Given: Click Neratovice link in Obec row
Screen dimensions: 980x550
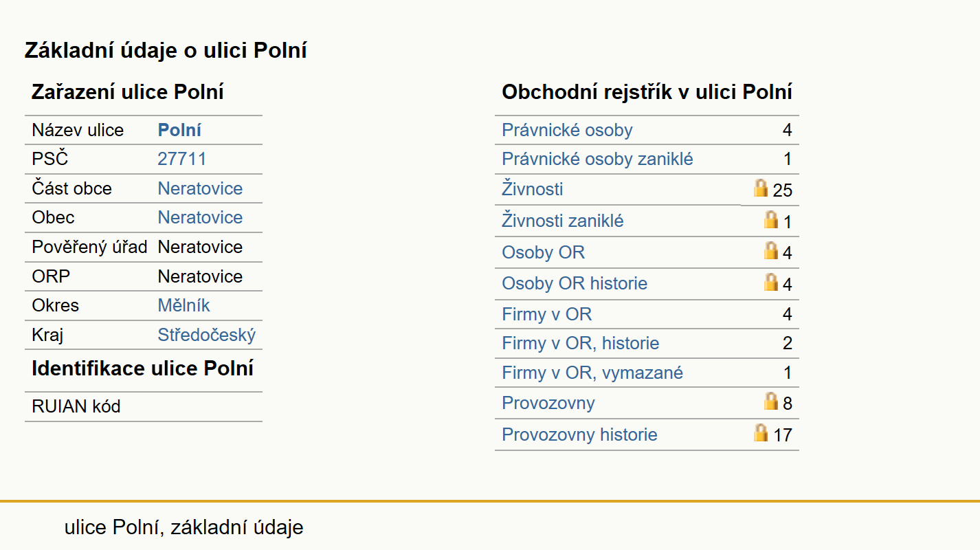Looking at the screenshot, I should pyautogui.click(x=200, y=217).
